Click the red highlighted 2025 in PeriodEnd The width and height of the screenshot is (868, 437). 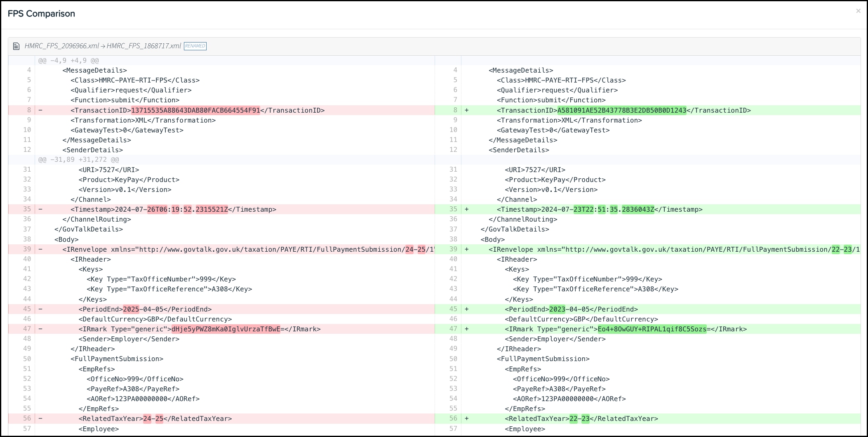(131, 309)
